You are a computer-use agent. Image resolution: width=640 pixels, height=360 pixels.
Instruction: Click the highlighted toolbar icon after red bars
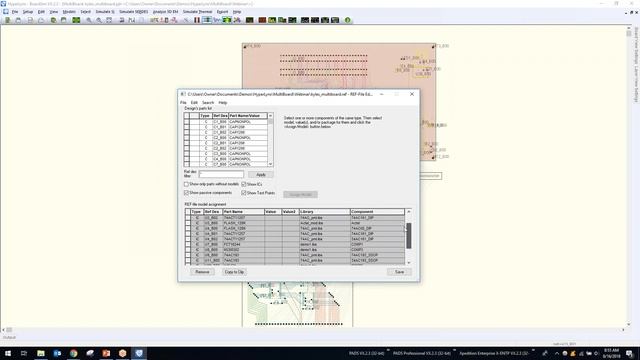click(x=207, y=20)
